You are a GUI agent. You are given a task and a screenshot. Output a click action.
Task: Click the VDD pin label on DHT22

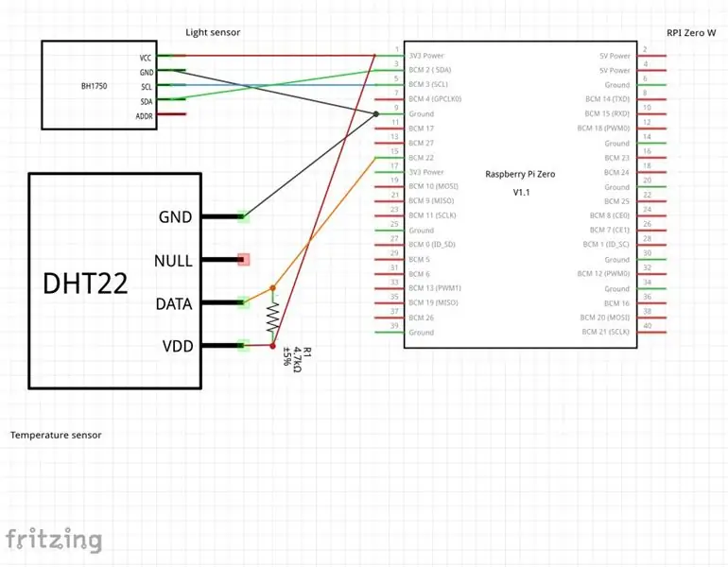coord(178,346)
